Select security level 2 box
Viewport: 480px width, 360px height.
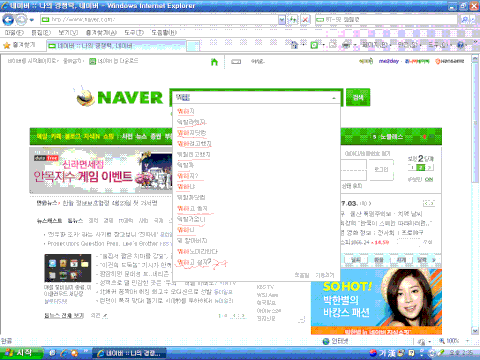coord(421,167)
